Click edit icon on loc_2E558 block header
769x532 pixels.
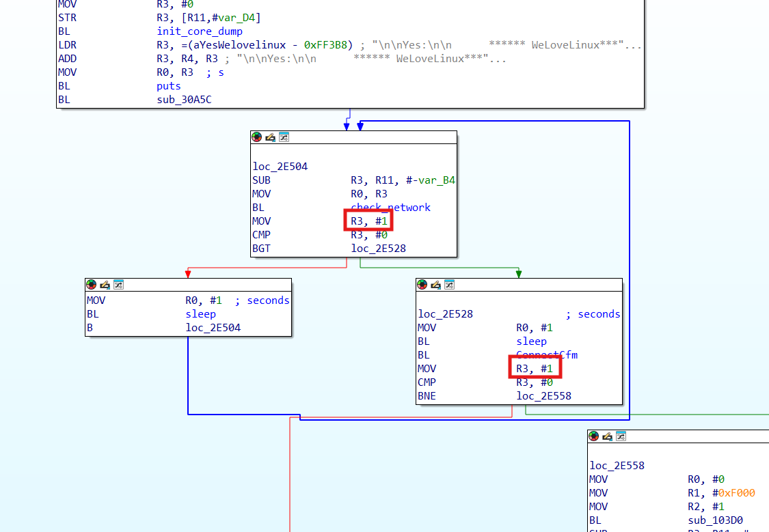(607, 436)
